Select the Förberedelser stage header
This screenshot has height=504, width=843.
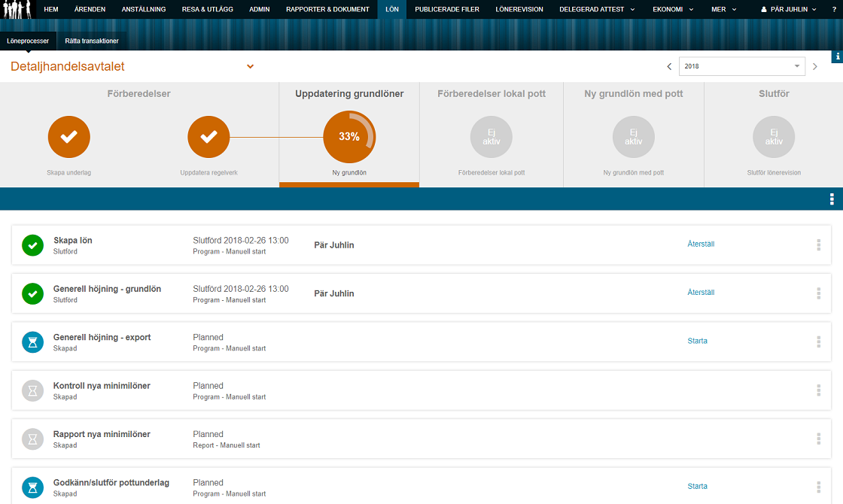[138, 93]
